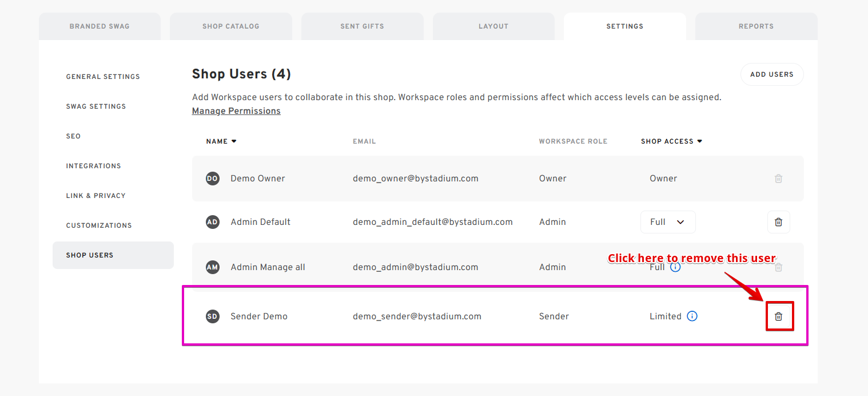Click the AD avatar for Admin Default
This screenshot has height=396, width=868.
[x=213, y=222]
